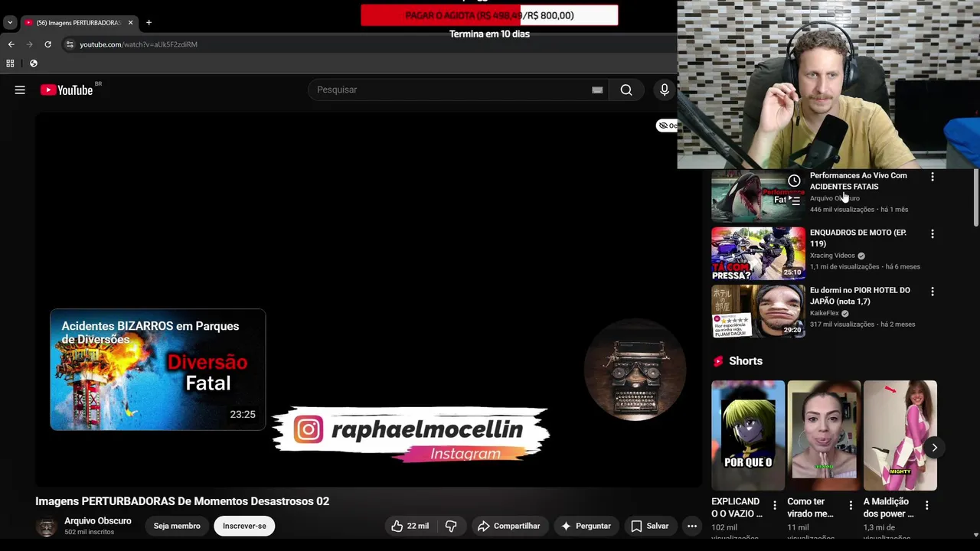Open the PIOR HOTEL DO JAPÃO thumbnail
This screenshot has height=551, width=980.
point(758,311)
